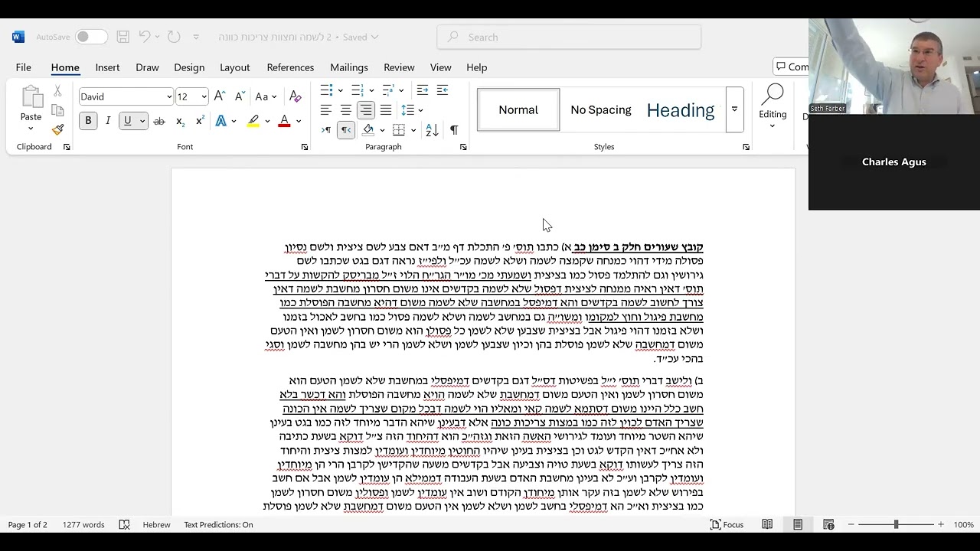Expand font color dropdown arrow
Screen dimensions: 980x551
point(299,121)
